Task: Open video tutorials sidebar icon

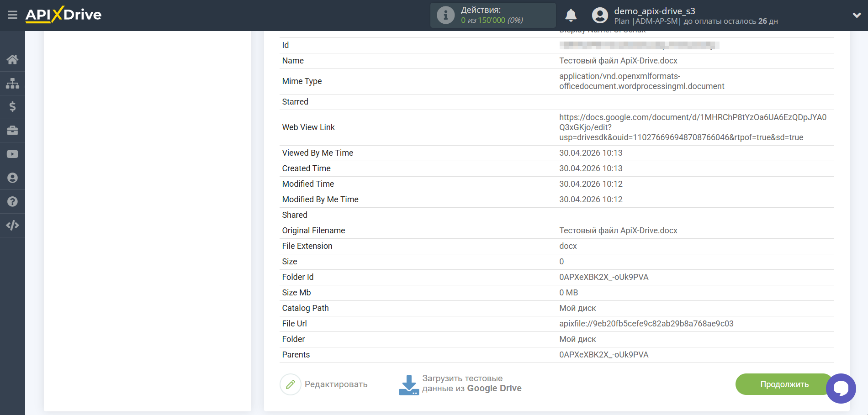Action: (x=12, y=154)
